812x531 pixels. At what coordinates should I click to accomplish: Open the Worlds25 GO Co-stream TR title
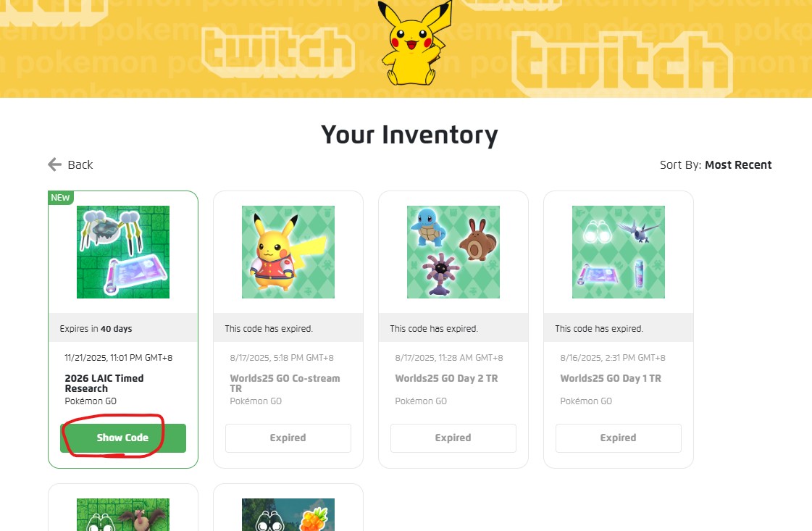tap(285, 383)
